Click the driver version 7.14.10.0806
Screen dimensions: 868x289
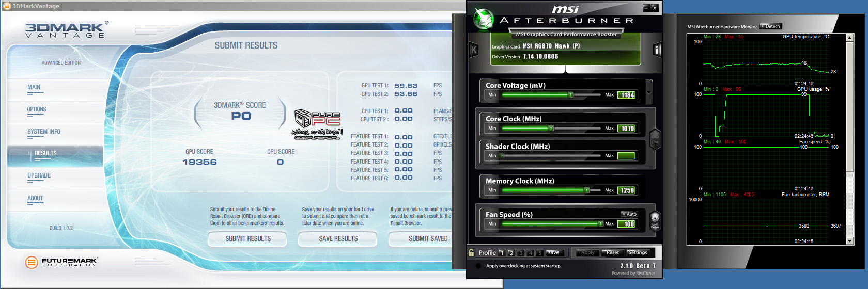540,57
